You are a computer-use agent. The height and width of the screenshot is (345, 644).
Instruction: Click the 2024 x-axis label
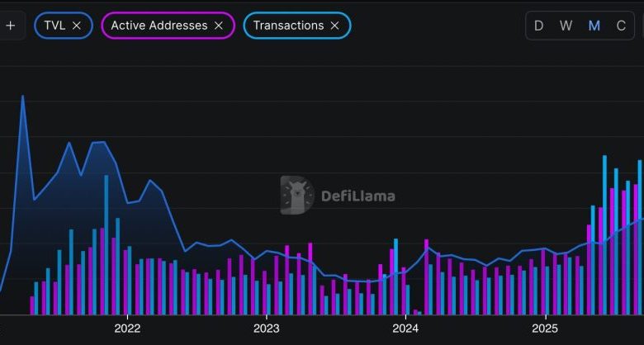(x=405, y=328)
